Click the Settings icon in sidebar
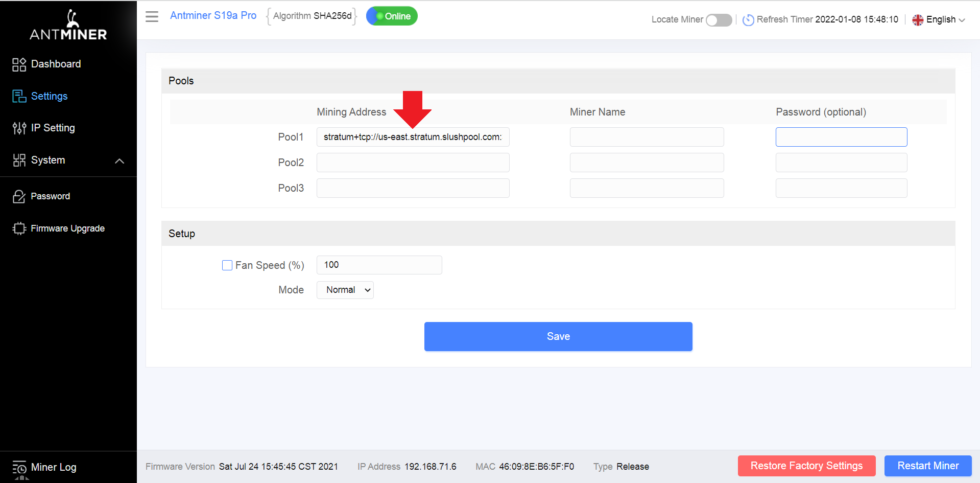This screenshot has height=483, width=980. click(x=19, y=96)
